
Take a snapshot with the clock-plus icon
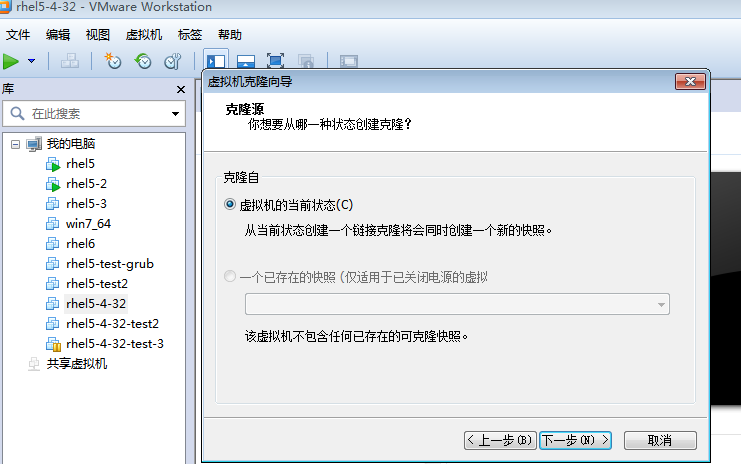(x=113, y=61)
